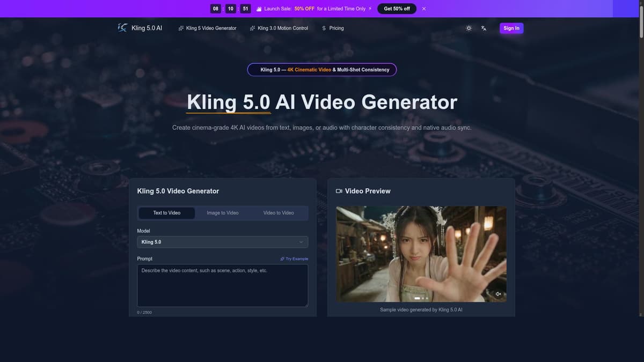Image resolution: width=644 pixels, height=362 pixels.
Task: Unmute the sample video via speaker icon
Action: coord(497,293)
